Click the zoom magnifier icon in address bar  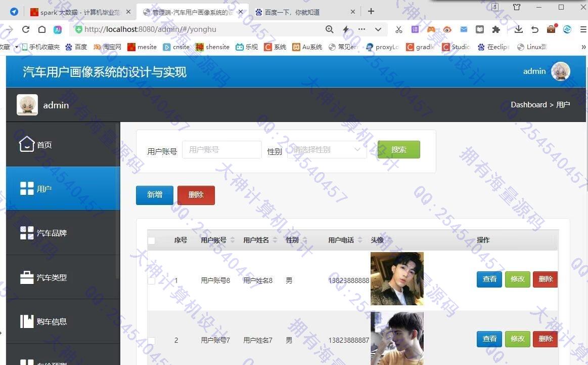(329, 29)
